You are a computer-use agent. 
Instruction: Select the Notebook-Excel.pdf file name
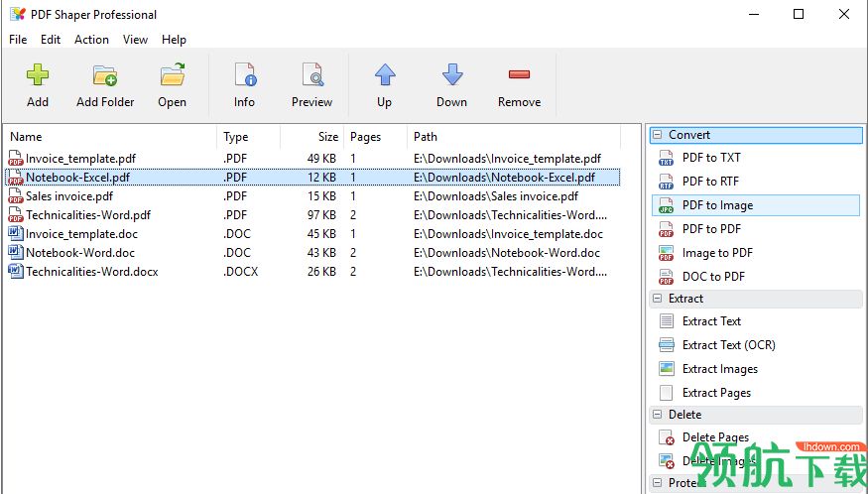(77, 178)
